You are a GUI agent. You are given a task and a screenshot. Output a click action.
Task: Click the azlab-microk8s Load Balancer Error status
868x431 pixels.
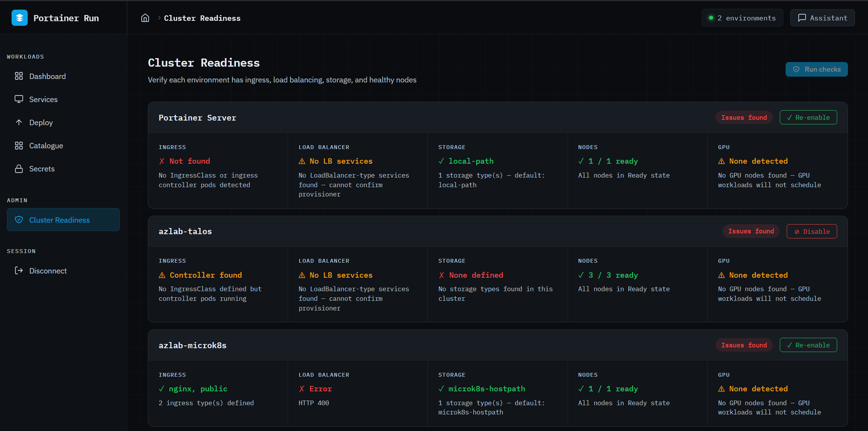320,389
